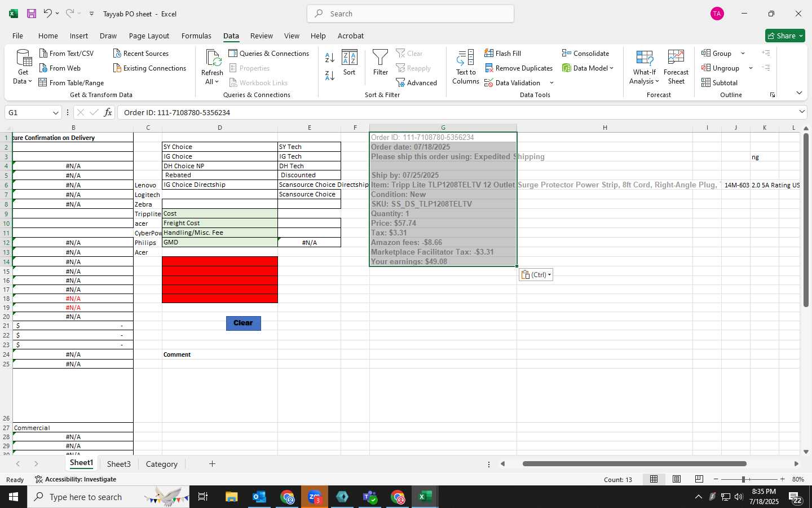Click zoom in plus button
This screenshot has width=812, height=508.
(782, 479)
